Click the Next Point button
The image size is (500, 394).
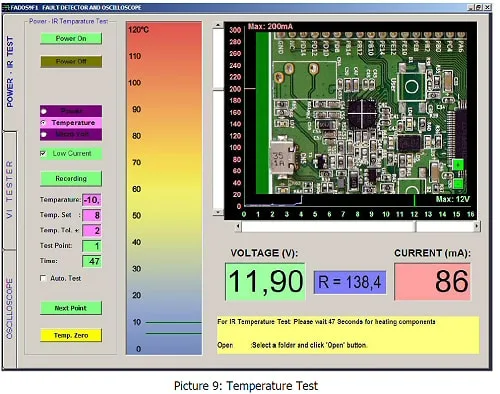click(71, 308)
